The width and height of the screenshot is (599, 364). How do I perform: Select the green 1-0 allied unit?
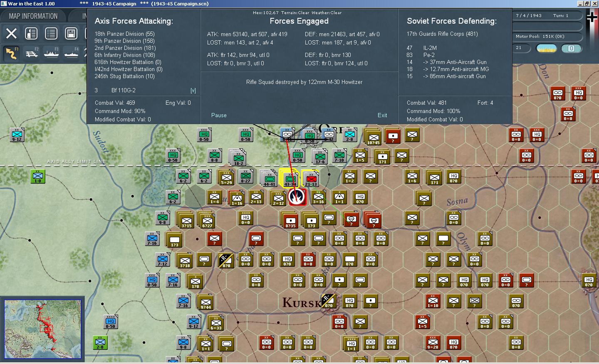coord(38,176)
